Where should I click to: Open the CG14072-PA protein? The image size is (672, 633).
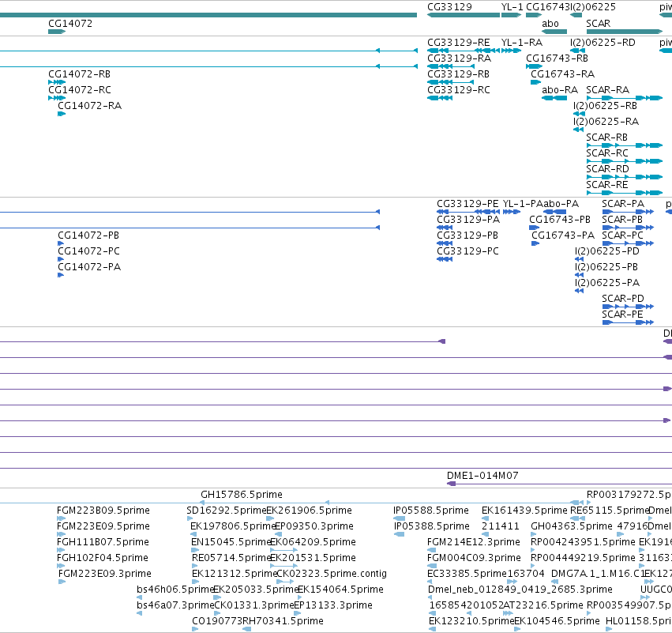pos(89,267)
